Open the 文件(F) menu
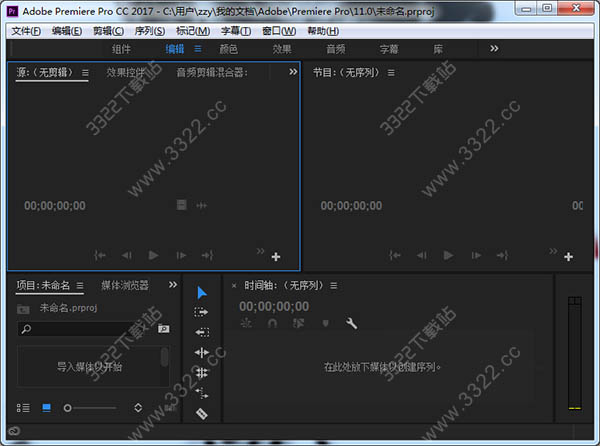The height and width of the screenshot is (446, 600). click(26, 31)
